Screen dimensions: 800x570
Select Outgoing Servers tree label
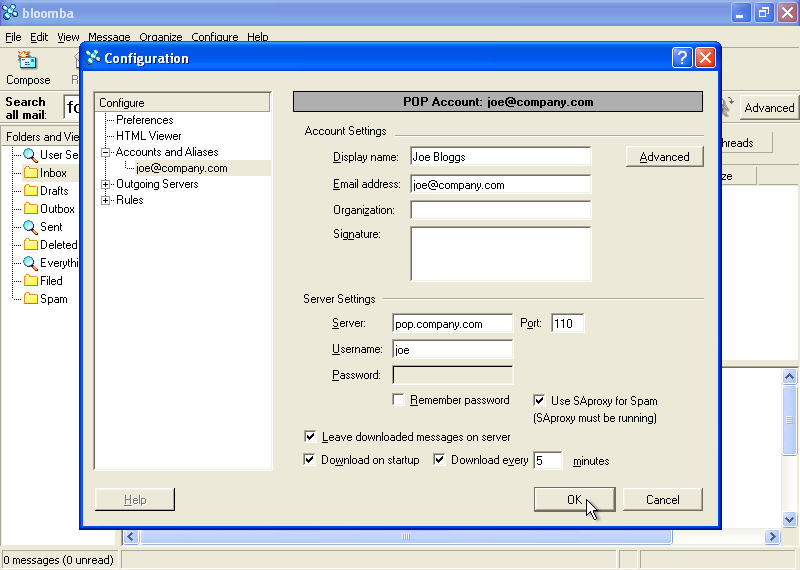157,184
